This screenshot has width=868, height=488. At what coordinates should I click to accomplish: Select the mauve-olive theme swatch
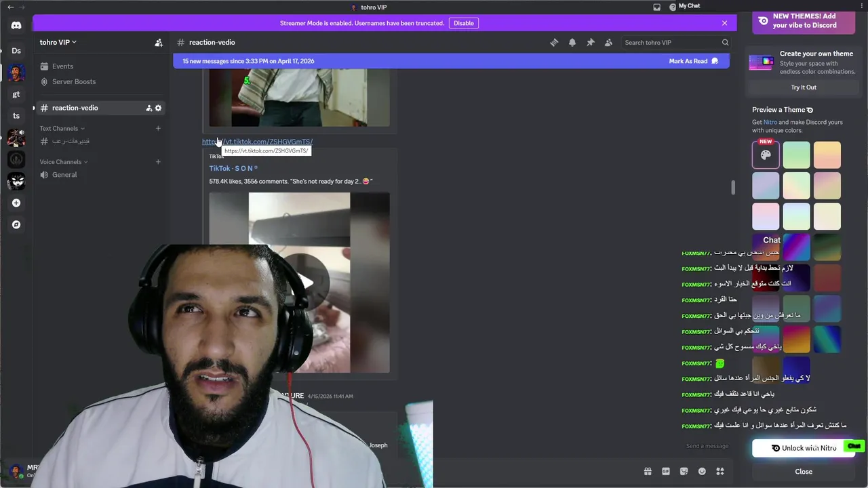tap(827, 186)
